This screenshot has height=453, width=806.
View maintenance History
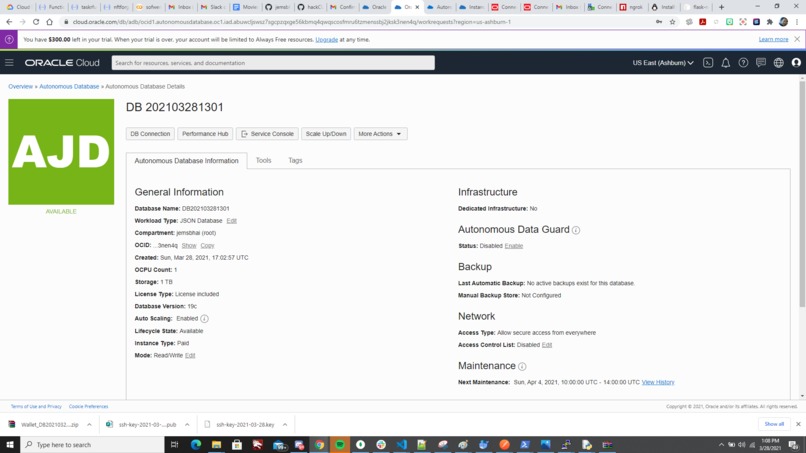(658, 382)
